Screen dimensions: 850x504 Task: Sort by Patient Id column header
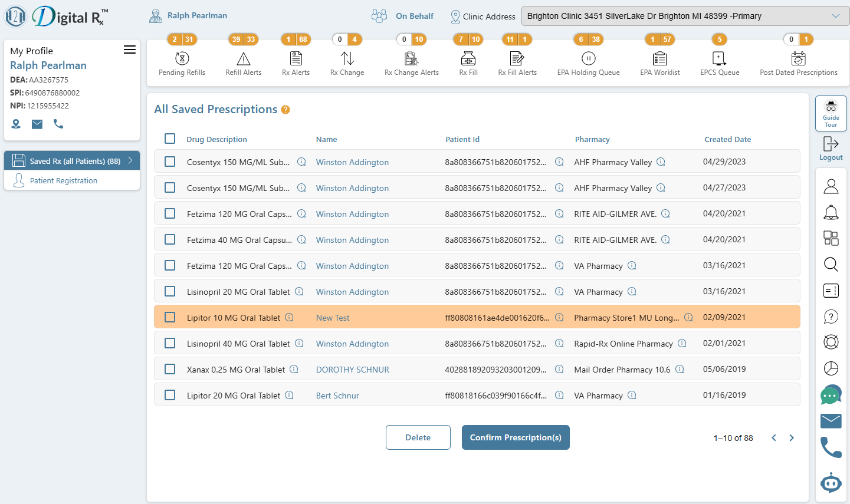pyautogui.click(x=462, y=140)
